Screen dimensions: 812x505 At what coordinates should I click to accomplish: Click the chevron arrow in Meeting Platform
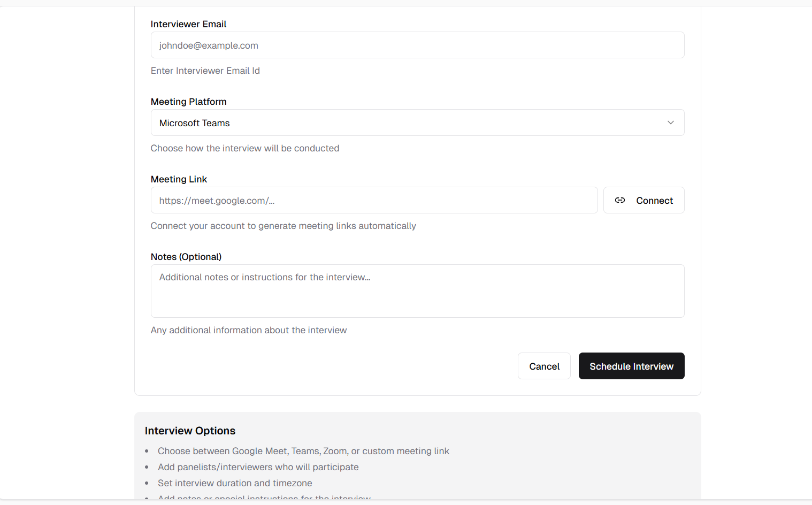point(670,123)
